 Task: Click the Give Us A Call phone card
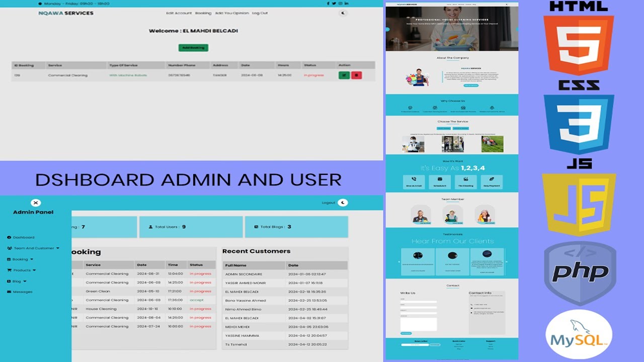pyautogui.click(x=414, y=182)
